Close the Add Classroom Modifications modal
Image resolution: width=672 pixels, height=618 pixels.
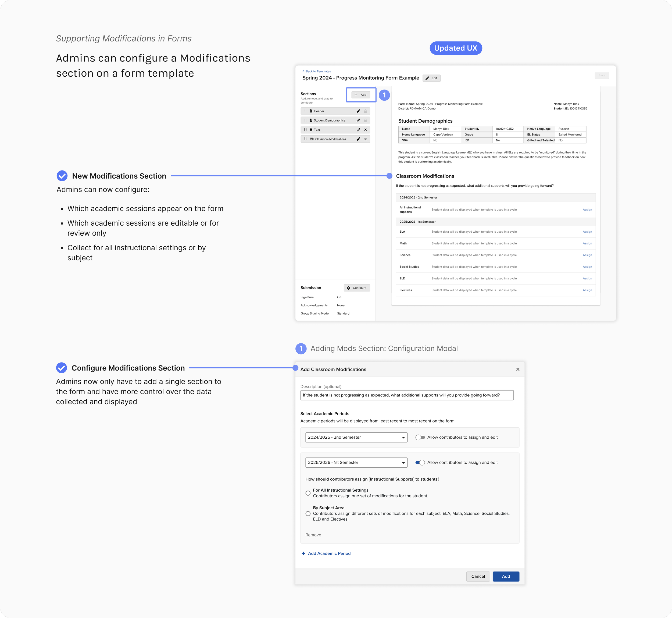(x=517, y=369)
